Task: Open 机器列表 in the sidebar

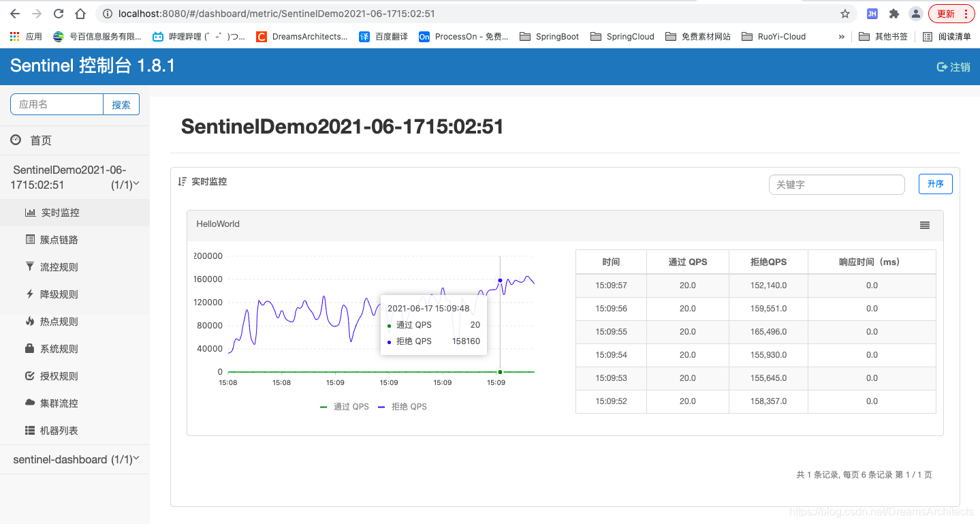Action: pyautogui.click(x=75, y=431)
